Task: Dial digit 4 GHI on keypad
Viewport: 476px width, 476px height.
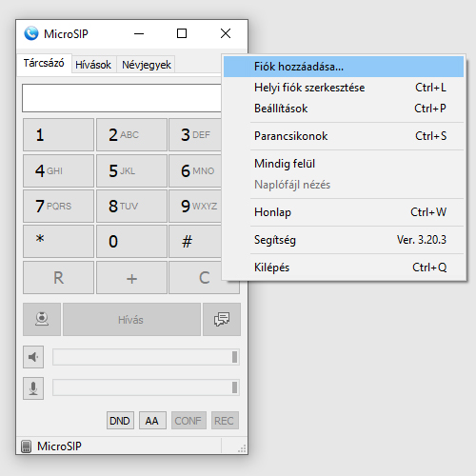Action: [58, 171]
